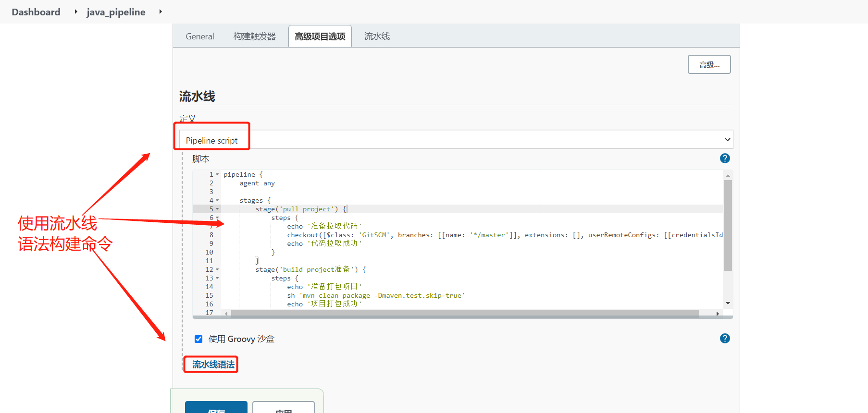The image size is (868, 413).
Task: Collapse the build project stage fold on line 12
Action: coord(217,269)
